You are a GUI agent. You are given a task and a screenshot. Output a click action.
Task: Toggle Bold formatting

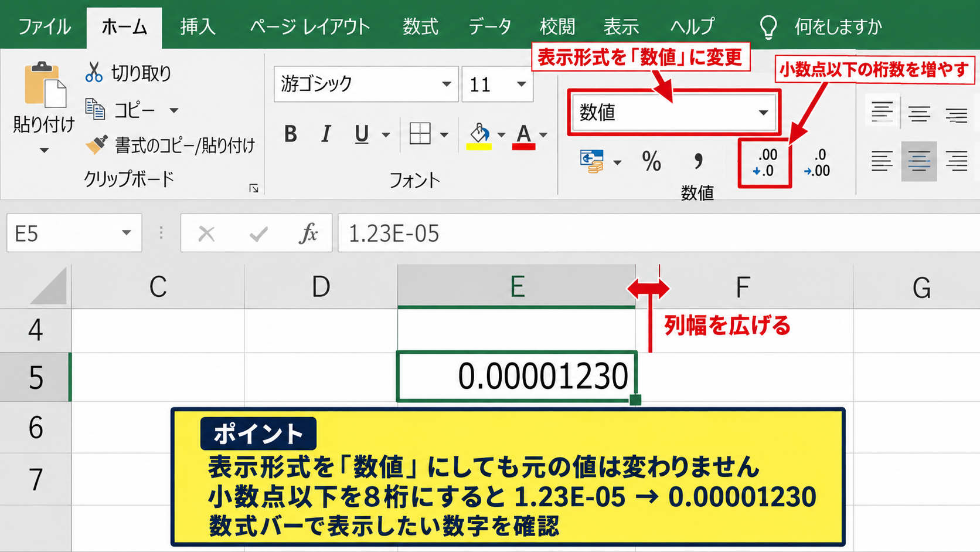point(290,134)
